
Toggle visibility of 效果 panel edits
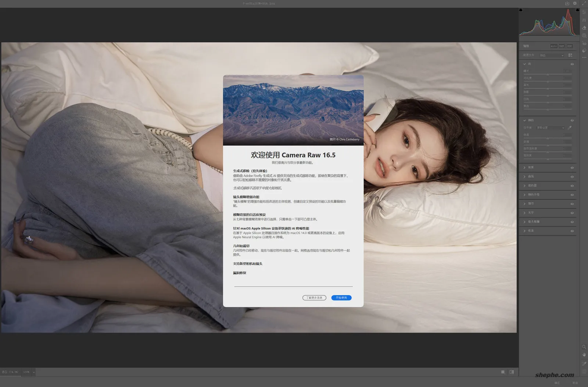[572, 167]
